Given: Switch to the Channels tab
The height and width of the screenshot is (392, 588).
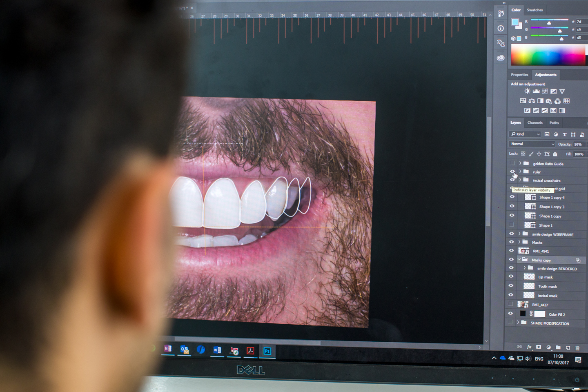Looking at the screenshot, I should [535, 123].
